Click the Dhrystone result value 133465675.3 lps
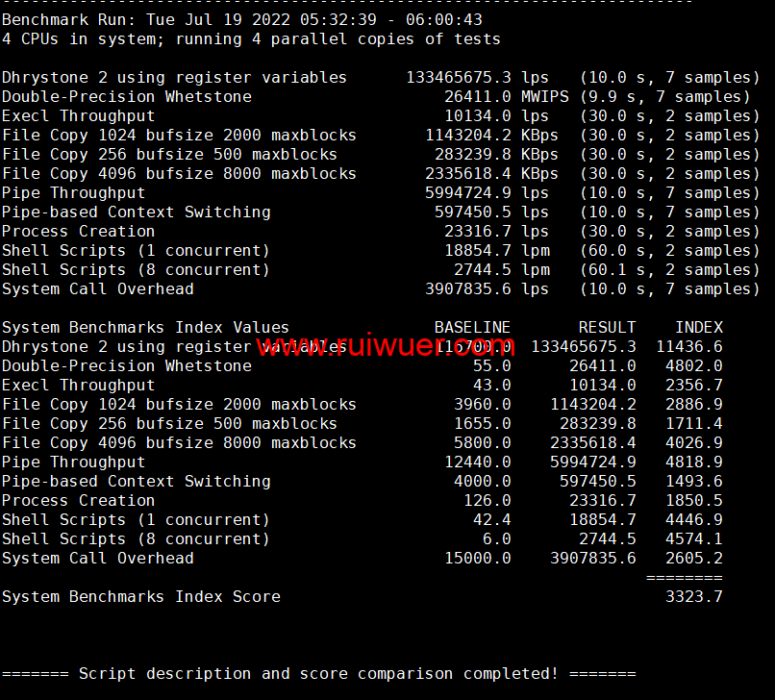The width and height of the screenshot is (775, 700). 477,78
